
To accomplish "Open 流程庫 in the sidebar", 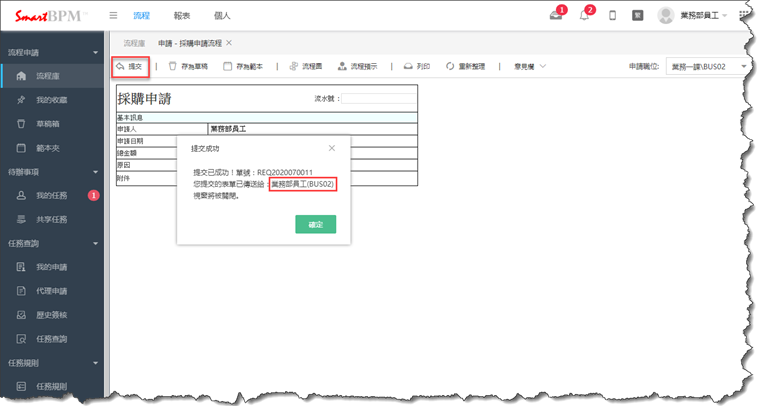I will click(52, 76).
